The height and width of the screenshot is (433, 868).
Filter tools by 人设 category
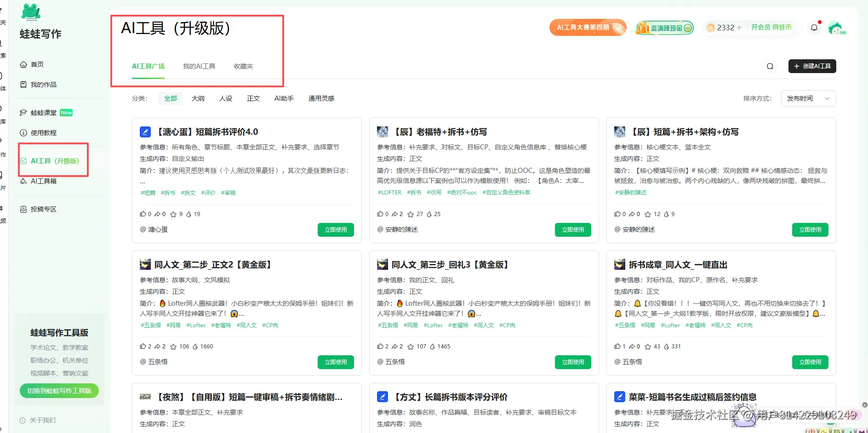(x=226, y=98)
